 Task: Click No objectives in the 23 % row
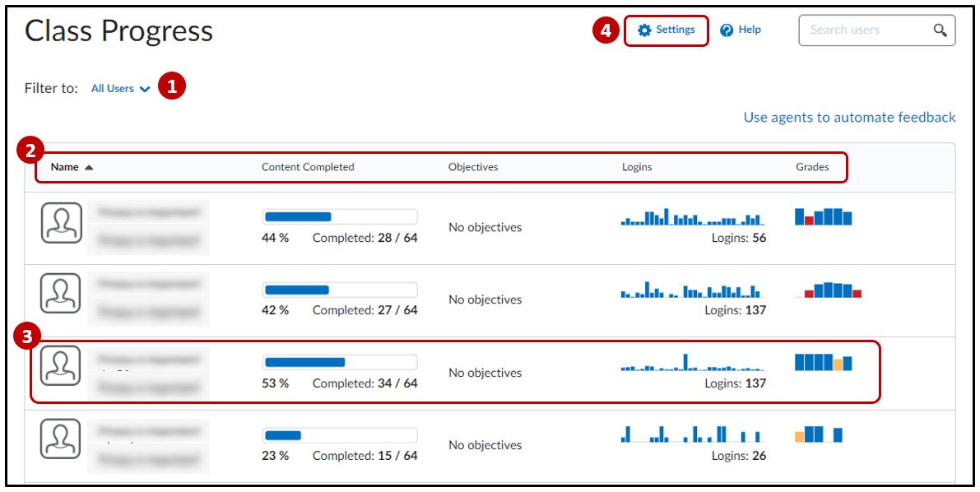(485, 445)
